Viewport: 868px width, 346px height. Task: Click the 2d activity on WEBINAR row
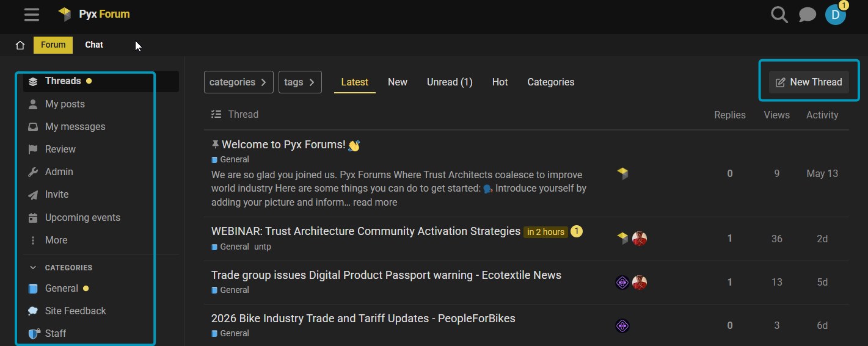click(822, 239)
